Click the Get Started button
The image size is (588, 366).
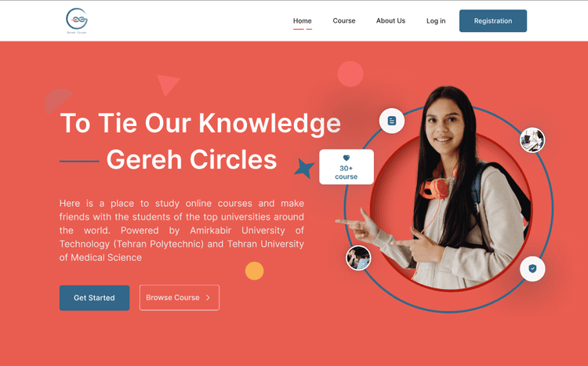click(x=95, y=298)
